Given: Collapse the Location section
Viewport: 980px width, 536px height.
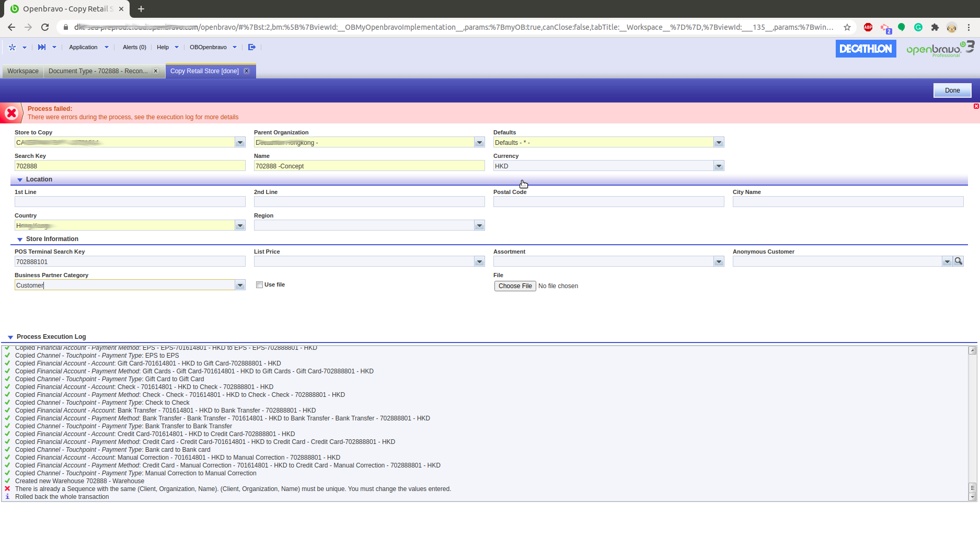Looking at the screenshot, I should pos(20,179).
